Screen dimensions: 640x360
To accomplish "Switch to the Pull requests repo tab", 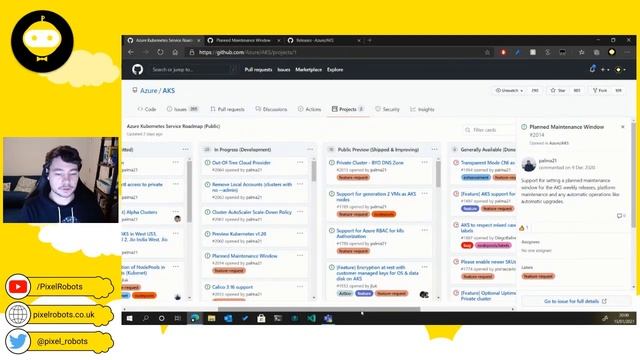I will 227,109.
